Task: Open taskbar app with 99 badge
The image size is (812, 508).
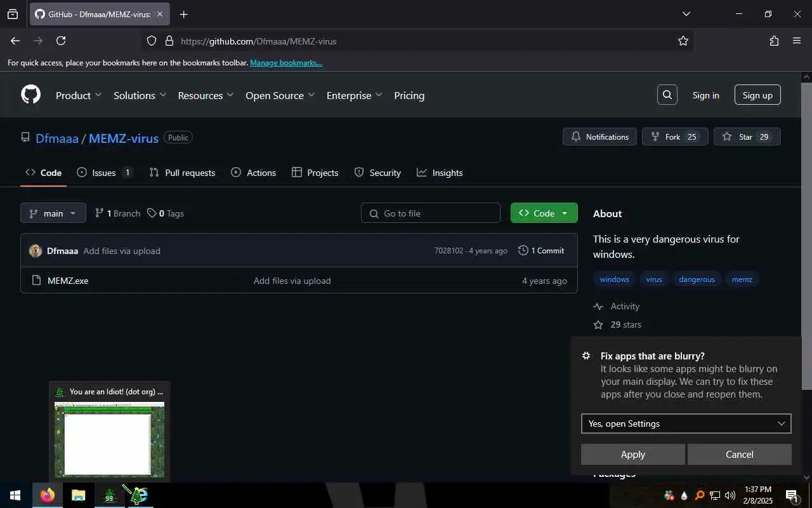Action: coord(110,495)
